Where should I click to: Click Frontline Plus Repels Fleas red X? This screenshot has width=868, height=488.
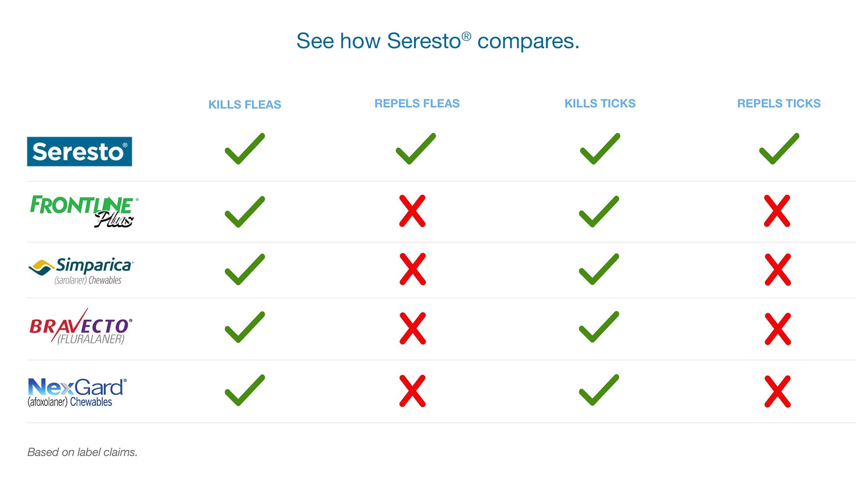pyautogui.click(x=412, y=211)
